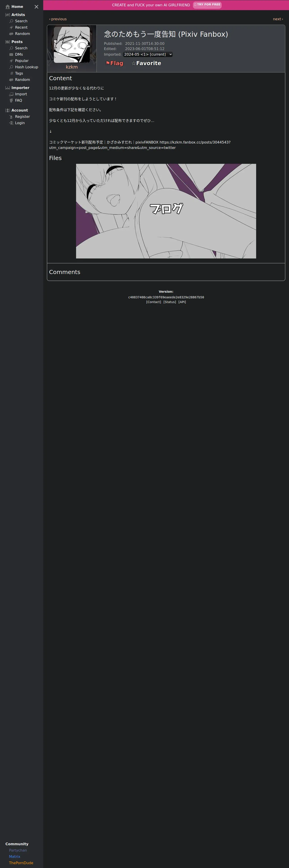289x868 pixels.
Task: Flag this post
Action: pyautogui.click(x=114, y=63)
